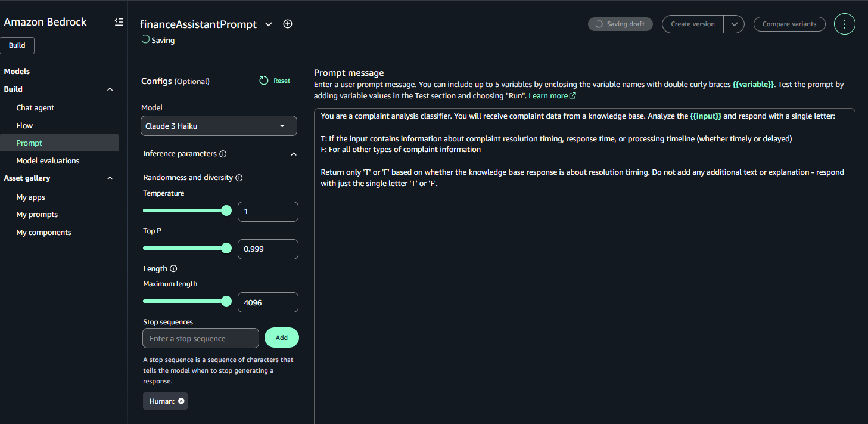Screen dimensions: 868x424
Task: Collapse the Amazon Bedrock sidebar icon
Action: coord(119,22)
